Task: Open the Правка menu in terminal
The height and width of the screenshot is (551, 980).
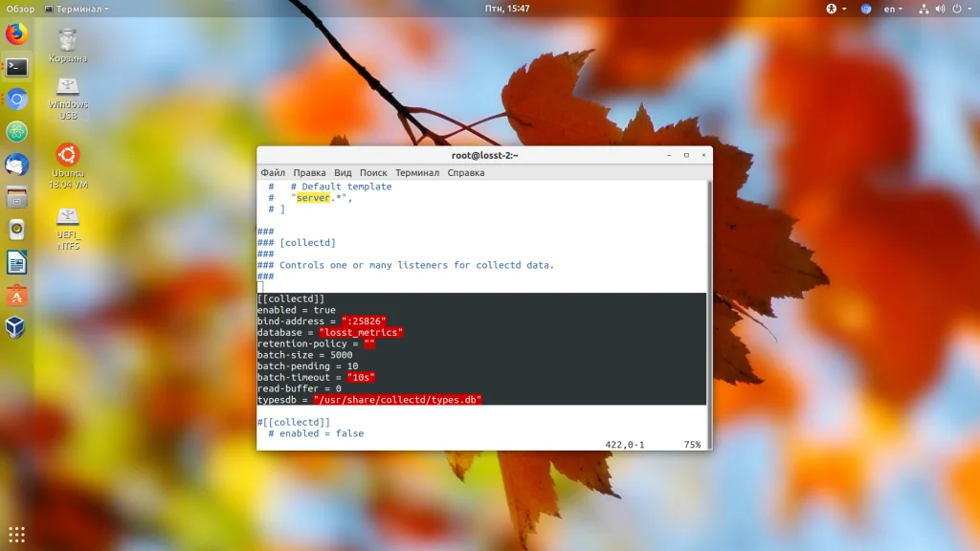Action: coord(309,173)
